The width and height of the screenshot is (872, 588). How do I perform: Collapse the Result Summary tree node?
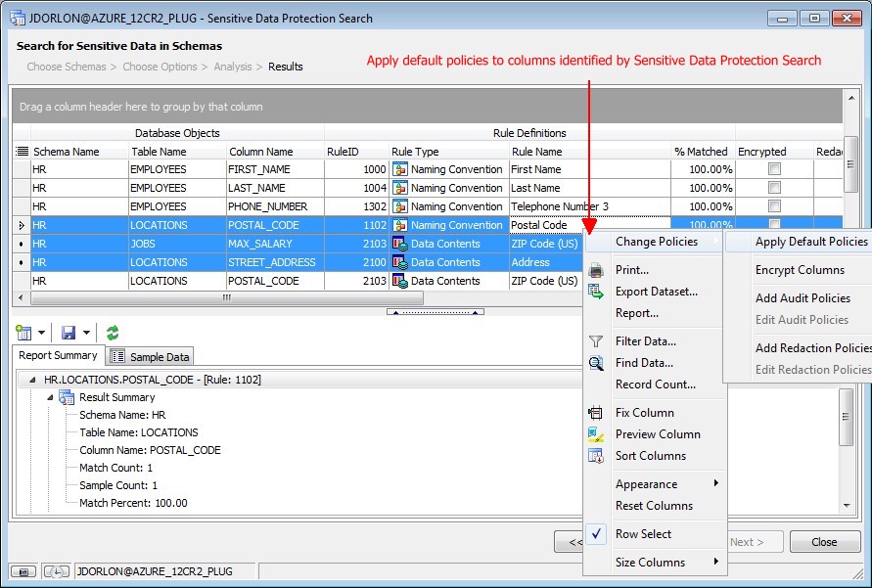click(49, 397)
